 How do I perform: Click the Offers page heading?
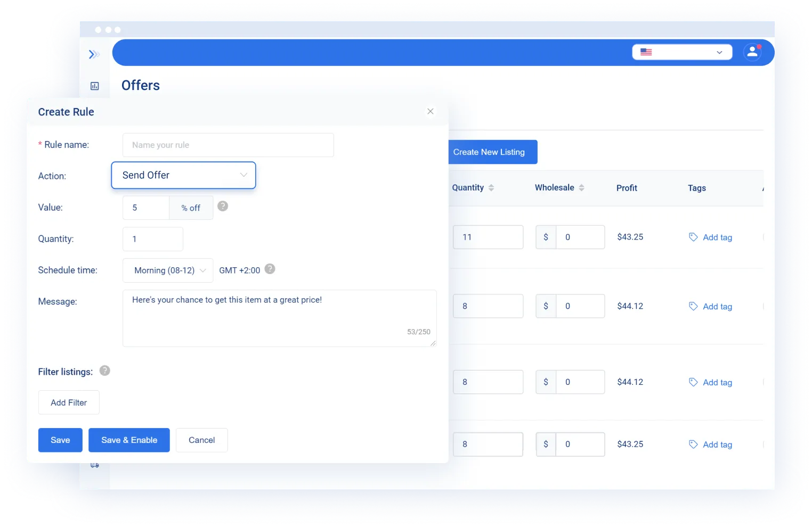(141, 86)
